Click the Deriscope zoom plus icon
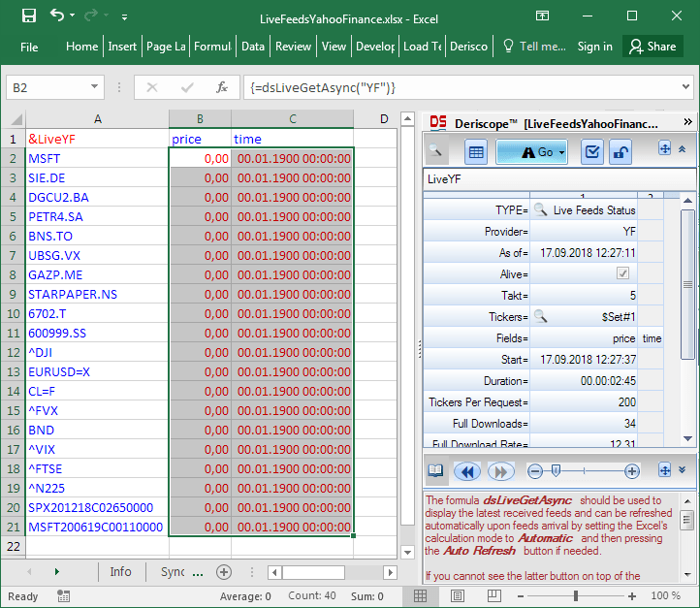This screenshot has height=608, width=700. click(x=631, y=471)
